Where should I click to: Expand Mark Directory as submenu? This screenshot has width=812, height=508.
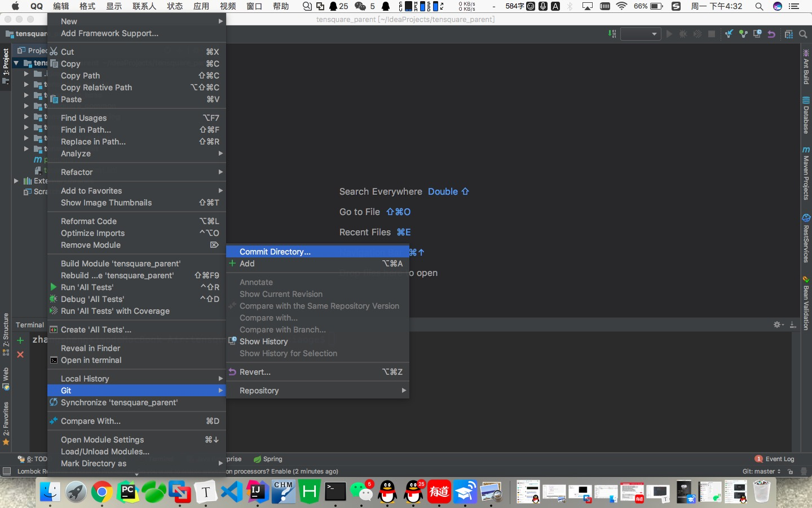[137, 463]
